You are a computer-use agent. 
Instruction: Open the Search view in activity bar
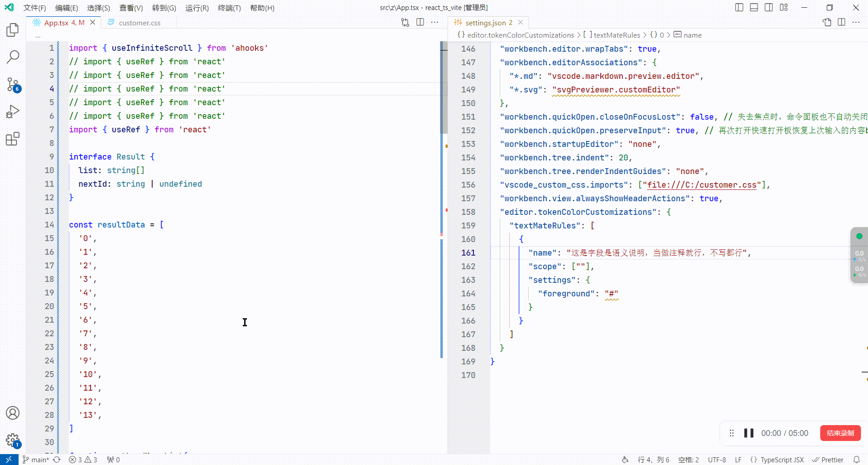point(13,57)
